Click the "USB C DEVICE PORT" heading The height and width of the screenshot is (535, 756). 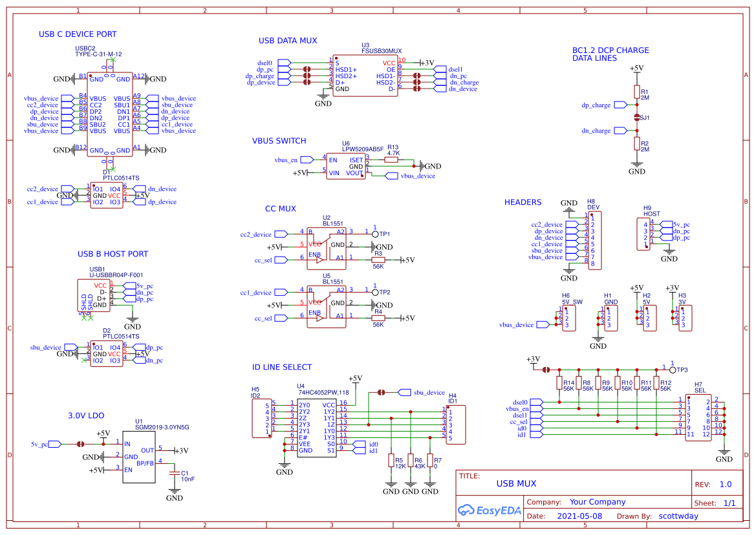coord(78,34)
